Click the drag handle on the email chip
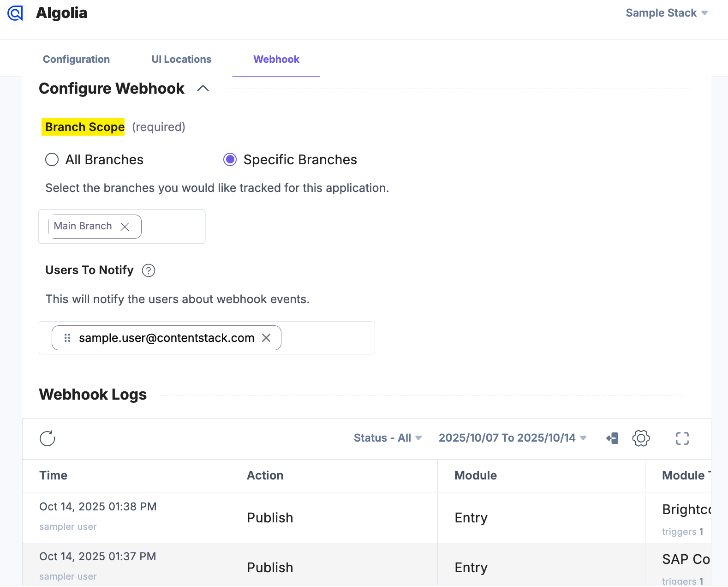The image size is (728, 587). (x=67, y=338)
